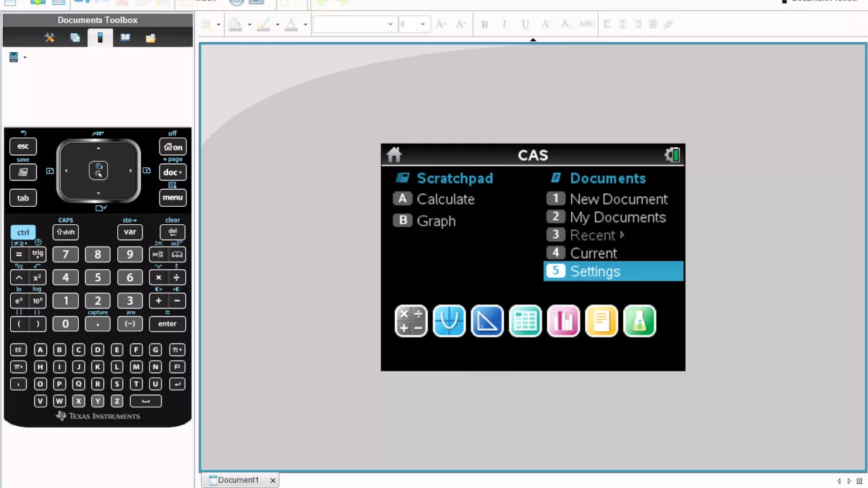Click the pi symbols key on keypad

(x=18, y=367)
